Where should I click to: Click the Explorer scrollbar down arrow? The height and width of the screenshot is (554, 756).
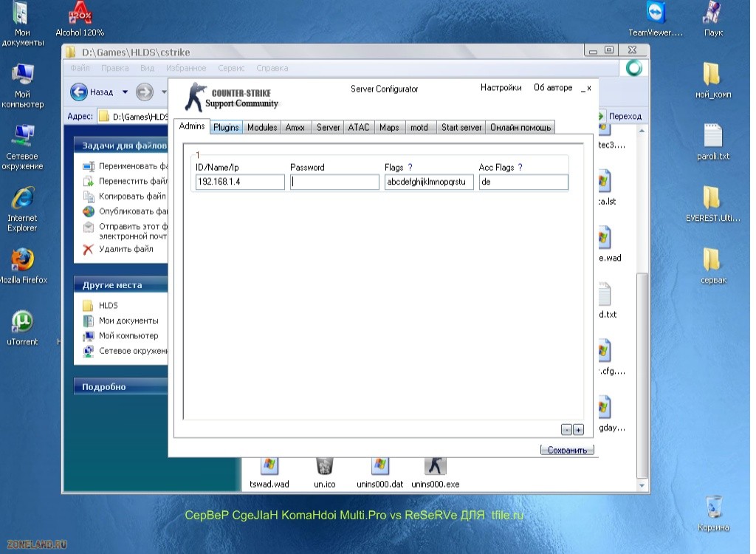coord(642,485)
